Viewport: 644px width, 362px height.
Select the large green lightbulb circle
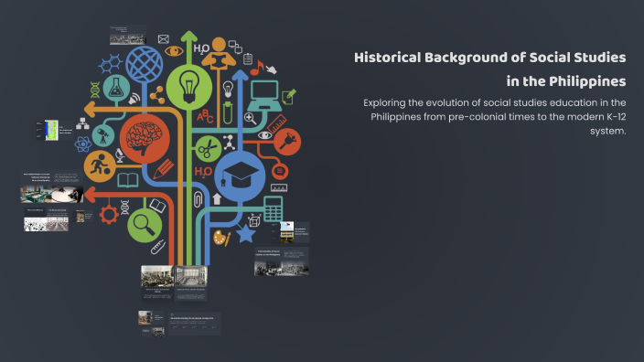189,88
